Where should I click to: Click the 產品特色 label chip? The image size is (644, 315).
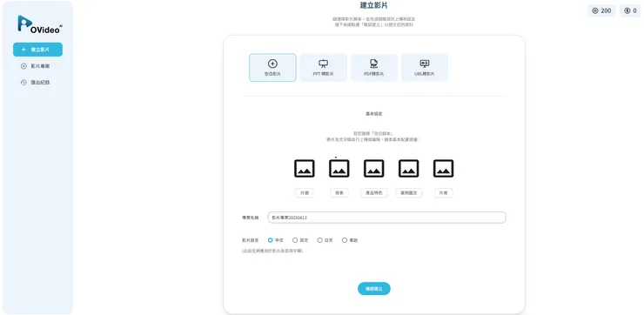point(373,193)
